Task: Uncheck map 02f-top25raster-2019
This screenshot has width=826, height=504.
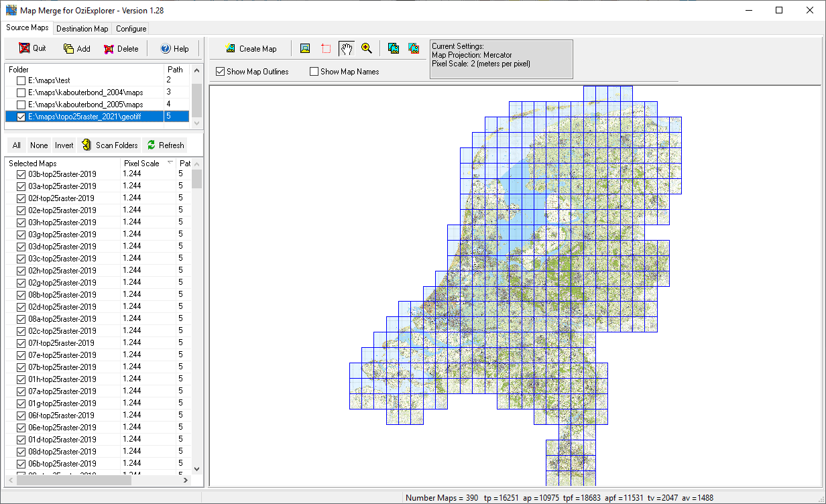Action: 21,198
